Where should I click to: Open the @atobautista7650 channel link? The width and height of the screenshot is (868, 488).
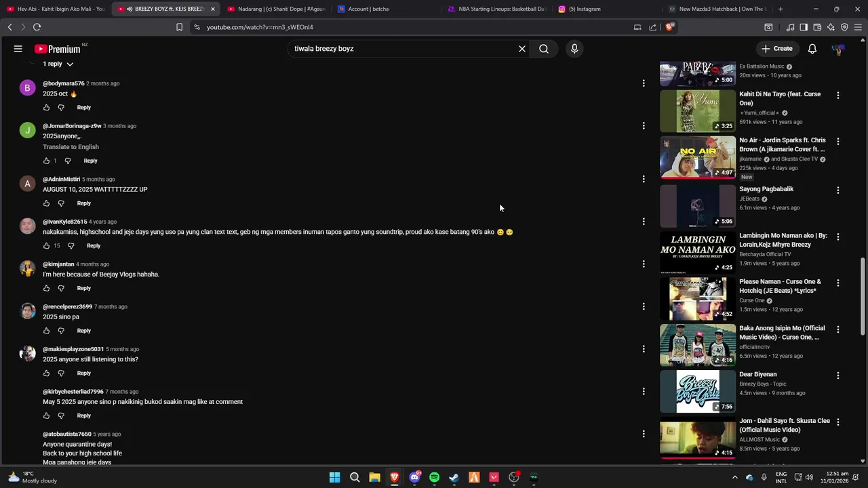click(x=66, y=434)
